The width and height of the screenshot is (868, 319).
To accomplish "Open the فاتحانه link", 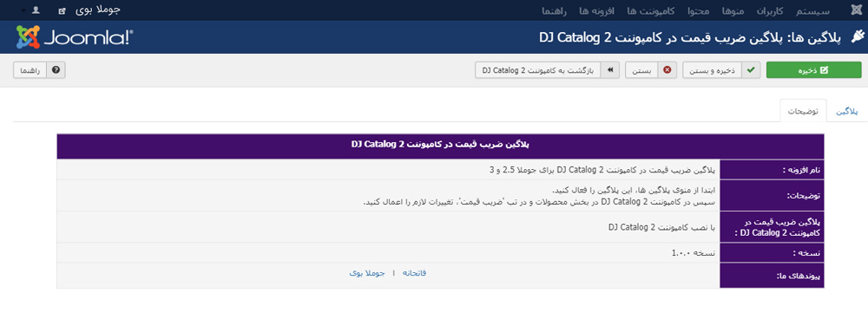I will pos(414,273).
